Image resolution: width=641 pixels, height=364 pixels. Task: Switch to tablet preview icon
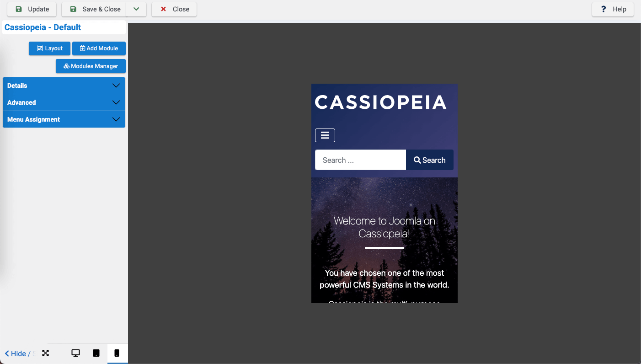pyautogui.click(x=96, y=353)
